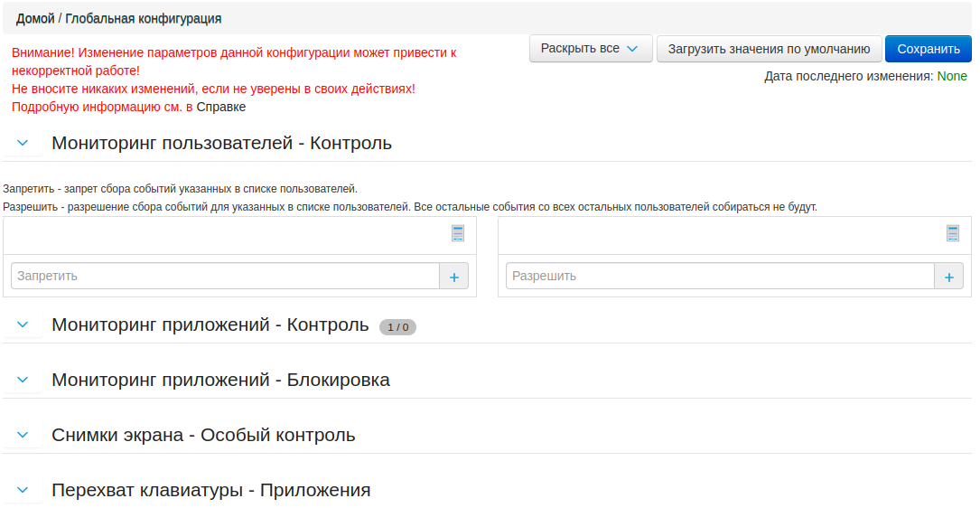Click Мониторинг приложений - Блокировка heading

tap(220, 380)
